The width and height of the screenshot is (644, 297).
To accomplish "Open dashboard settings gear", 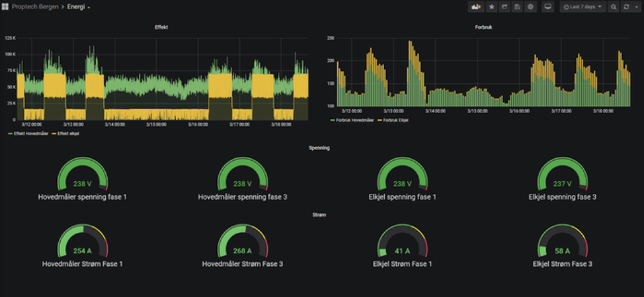I will tap(530, 7).
